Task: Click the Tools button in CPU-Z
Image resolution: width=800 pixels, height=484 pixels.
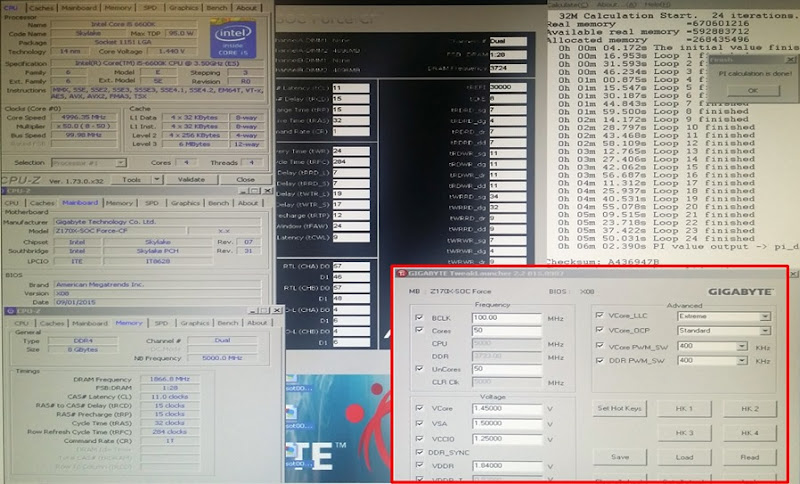Action: coord(132,180)
